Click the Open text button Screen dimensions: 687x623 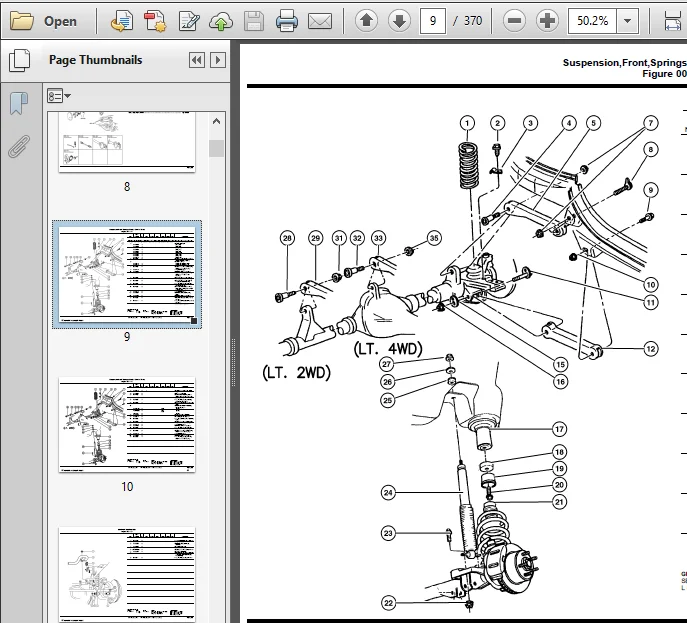[x=60, y=21]
